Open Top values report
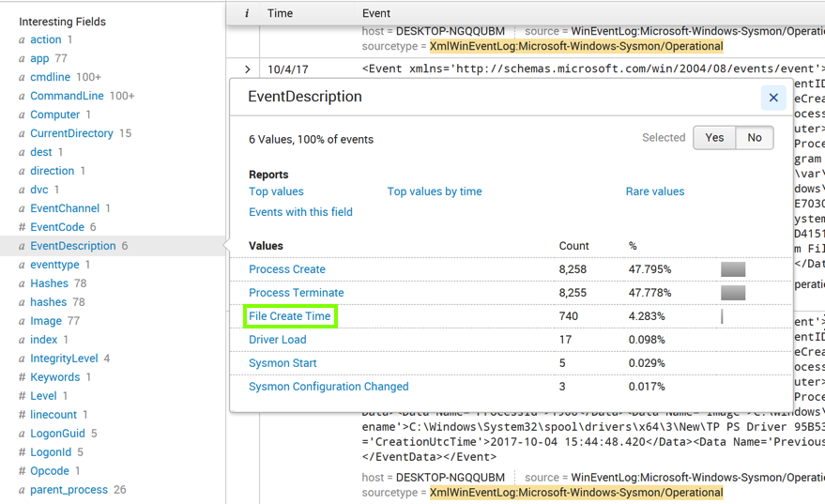Image resolution: width=825 pixels, height=504 pixels. point(276,191)
